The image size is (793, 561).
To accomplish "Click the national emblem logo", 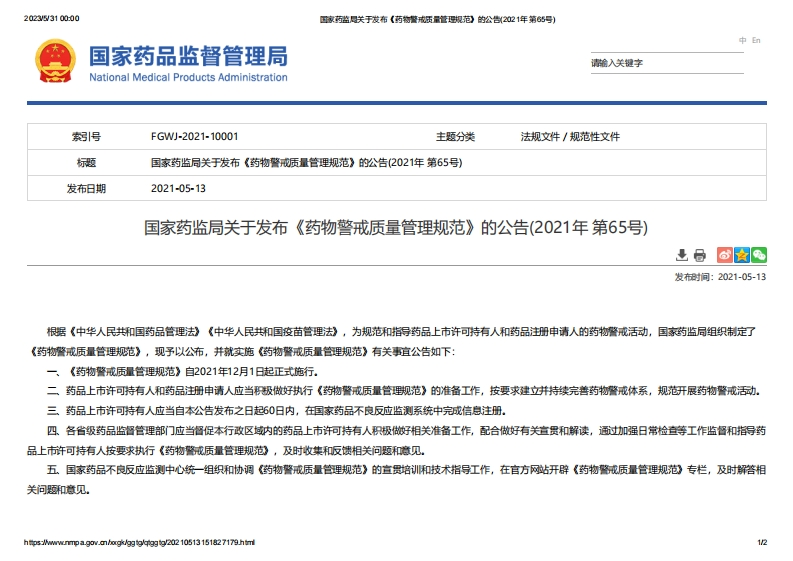I will [x=53, y=62].
